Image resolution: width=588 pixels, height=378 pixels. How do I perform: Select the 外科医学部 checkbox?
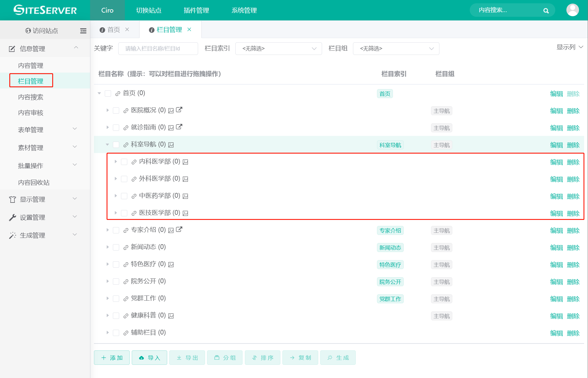point(124,179)
